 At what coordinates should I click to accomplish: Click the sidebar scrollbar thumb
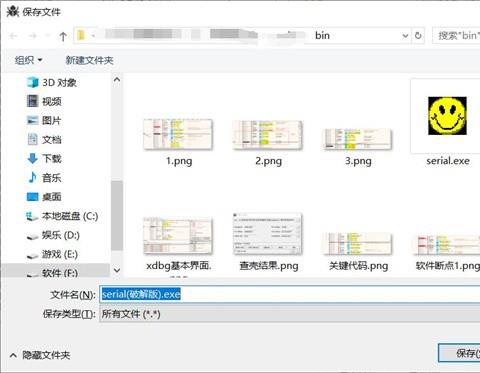pos(117,215)
